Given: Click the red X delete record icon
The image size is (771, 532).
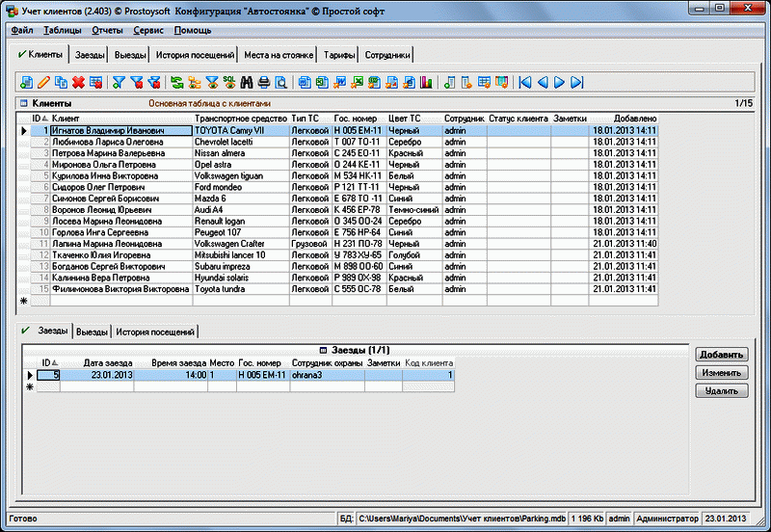Looking at the screenshot, I should tap(78, 82).
